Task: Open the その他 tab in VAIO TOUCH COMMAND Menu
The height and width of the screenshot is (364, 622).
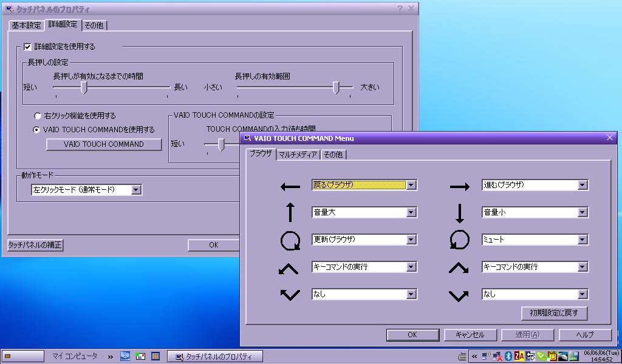Action: pos(333,155)
